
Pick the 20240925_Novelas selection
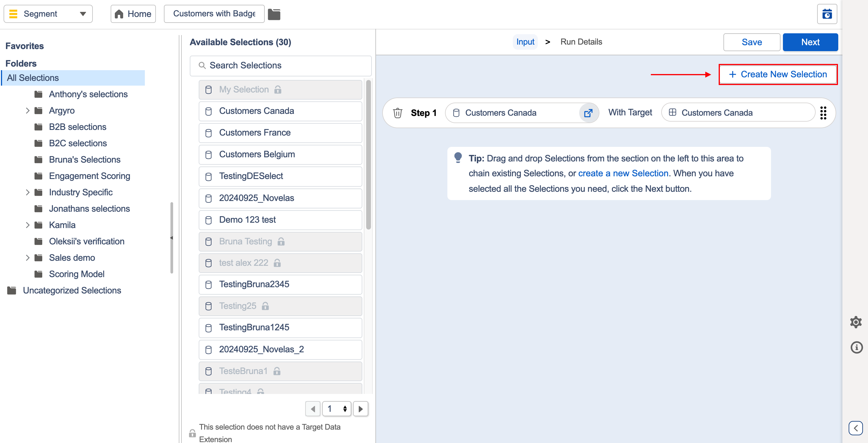click(280, 198)
